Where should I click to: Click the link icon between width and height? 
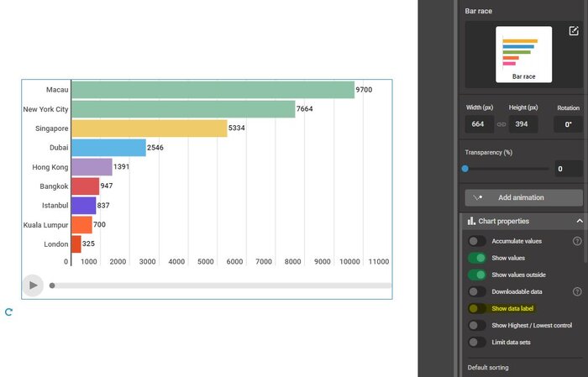click(x=501, y=124)
